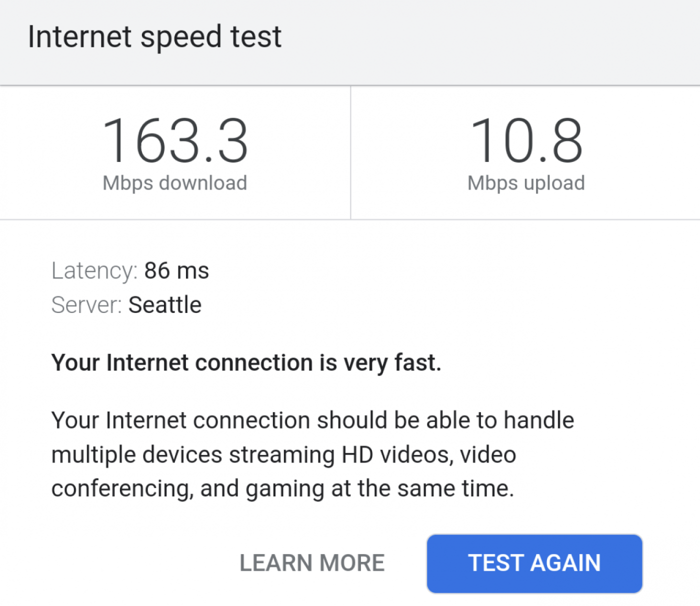
Task: Click the "Mbps download" label
Action: click(174, 183)
